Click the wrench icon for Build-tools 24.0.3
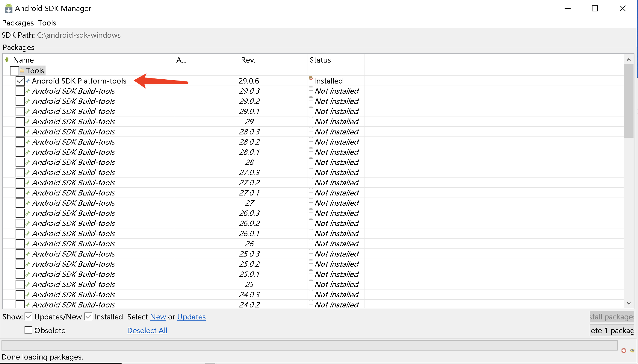Image resolution: width=638 pixels, height=364 pixels. coord(28,295)
